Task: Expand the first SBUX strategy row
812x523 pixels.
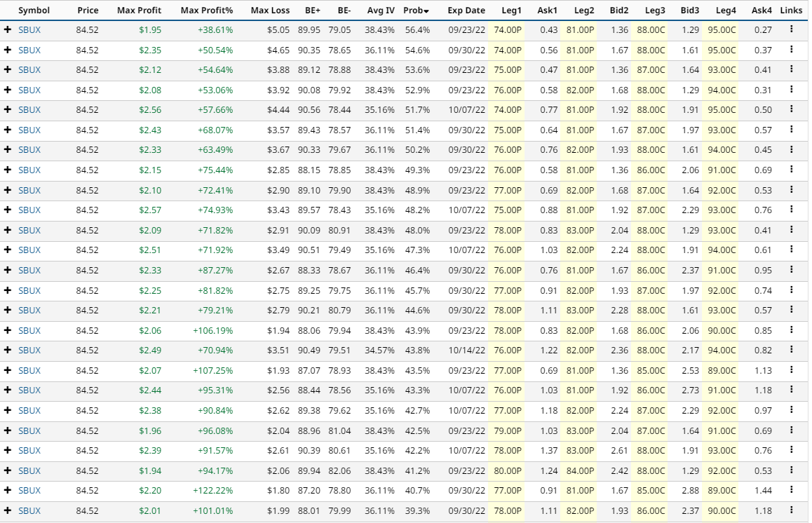Action: [x=7, y=30]
